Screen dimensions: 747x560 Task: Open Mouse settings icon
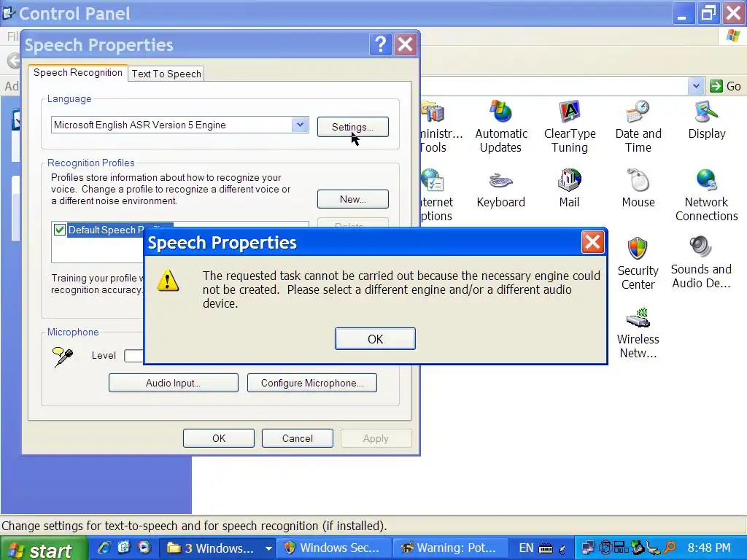click(638, 188)
